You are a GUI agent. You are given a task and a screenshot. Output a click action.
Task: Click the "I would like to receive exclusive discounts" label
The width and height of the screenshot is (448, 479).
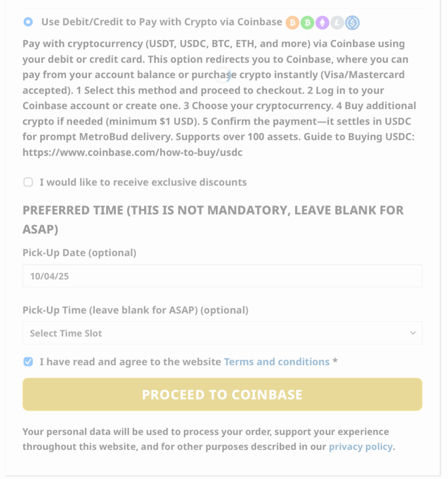[143, 182]
